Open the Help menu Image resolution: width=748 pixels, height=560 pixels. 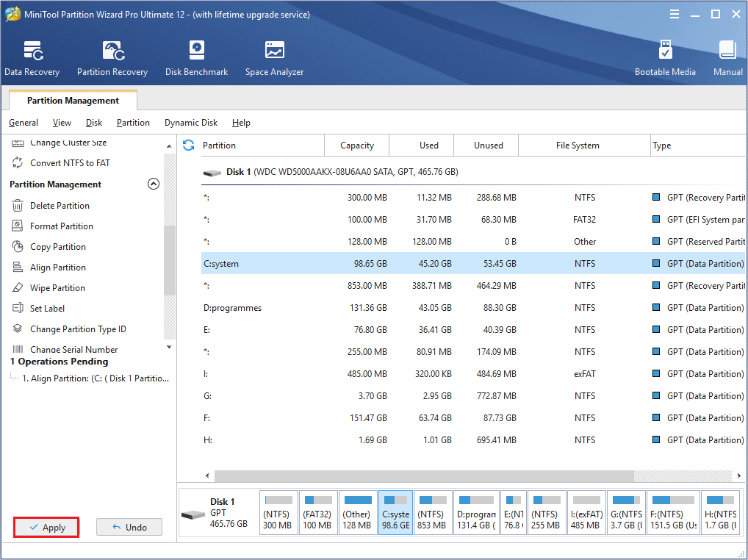click(242, 123)
